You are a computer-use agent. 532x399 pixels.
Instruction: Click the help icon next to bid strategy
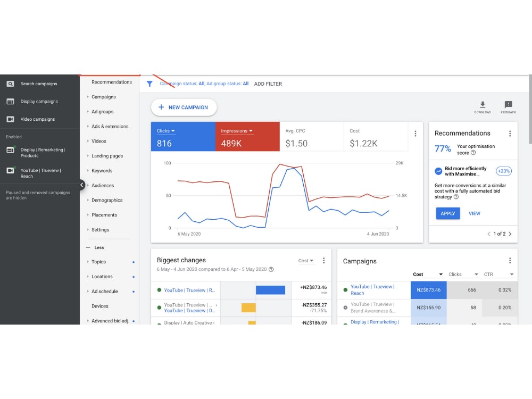pyautogui.click(x=456, y=197)
